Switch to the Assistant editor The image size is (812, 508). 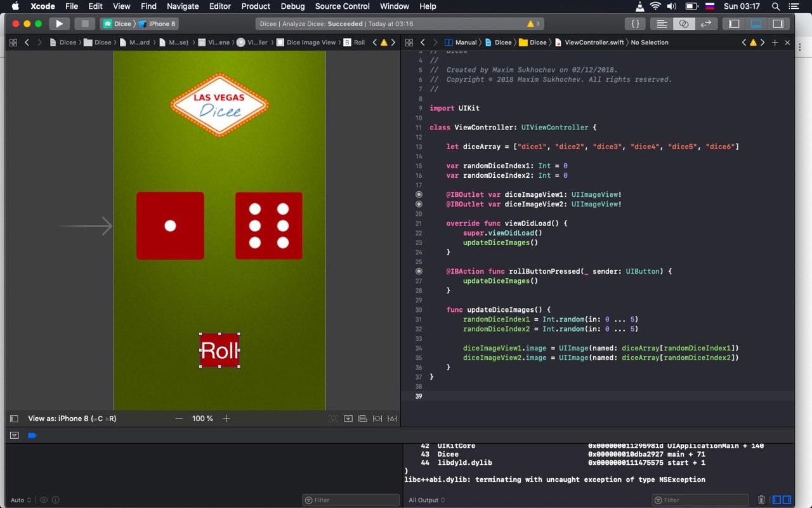pos(683,23)
